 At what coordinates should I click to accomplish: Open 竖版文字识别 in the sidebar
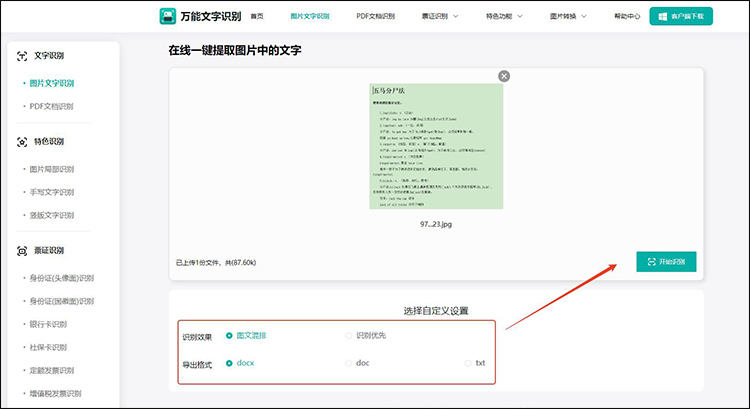(x=52, y=215)
